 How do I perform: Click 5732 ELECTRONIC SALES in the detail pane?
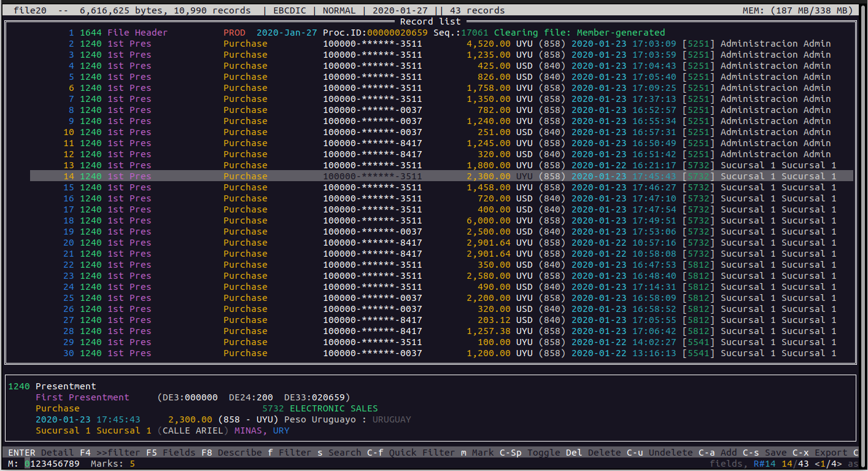click(320, 408)
